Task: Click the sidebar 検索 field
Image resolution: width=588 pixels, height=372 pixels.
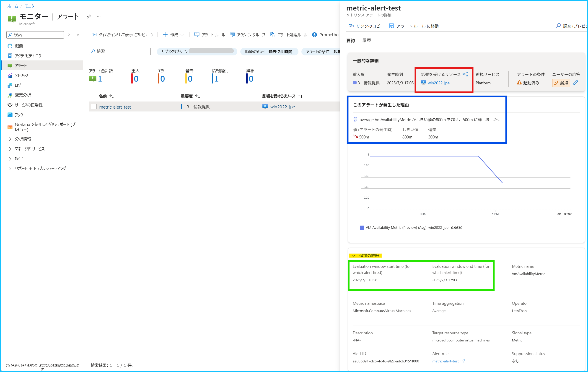Action: pyautogui.click(x=35, y=35)
